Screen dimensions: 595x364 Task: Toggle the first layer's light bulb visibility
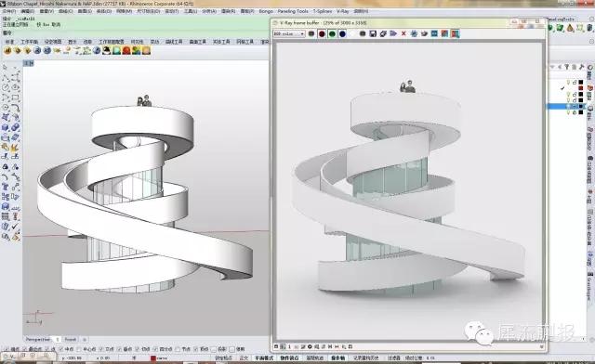click(568, 82)
